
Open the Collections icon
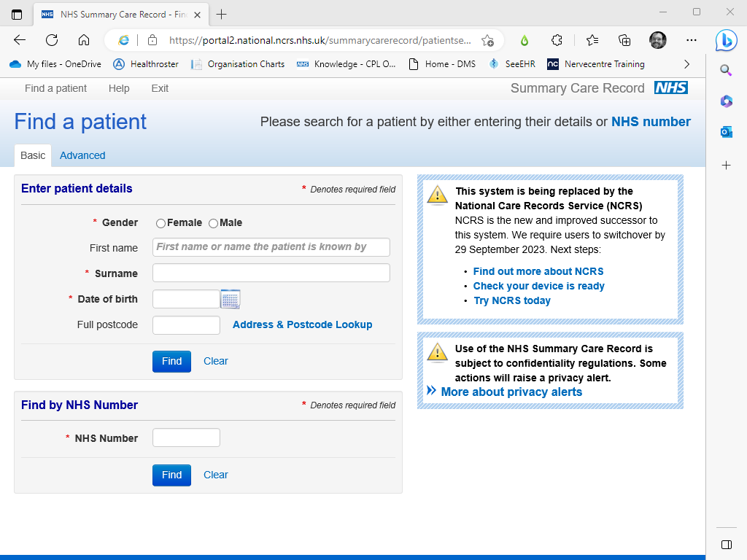[x=624, y=41]
